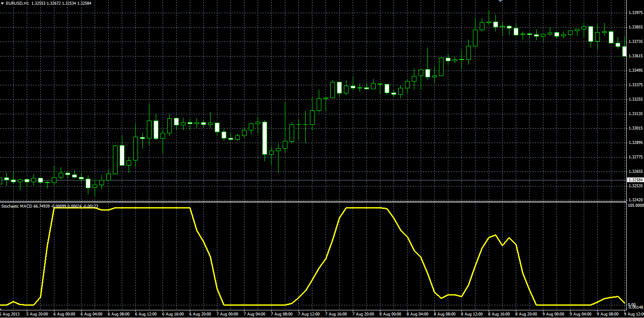
Task: Click the 1.33015 price scale label
Action: click(635, 128)
